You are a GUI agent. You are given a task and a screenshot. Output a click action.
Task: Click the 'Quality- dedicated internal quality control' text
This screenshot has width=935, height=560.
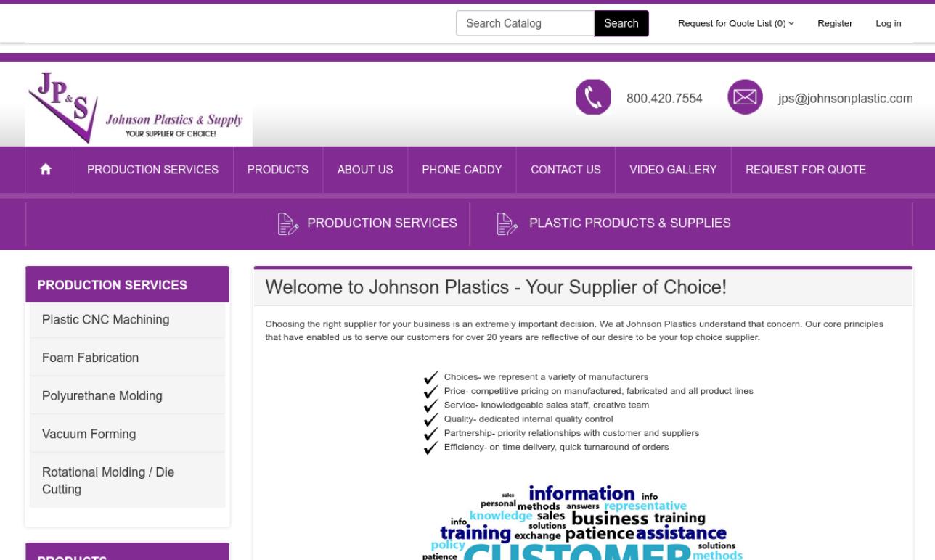(528, 419)
